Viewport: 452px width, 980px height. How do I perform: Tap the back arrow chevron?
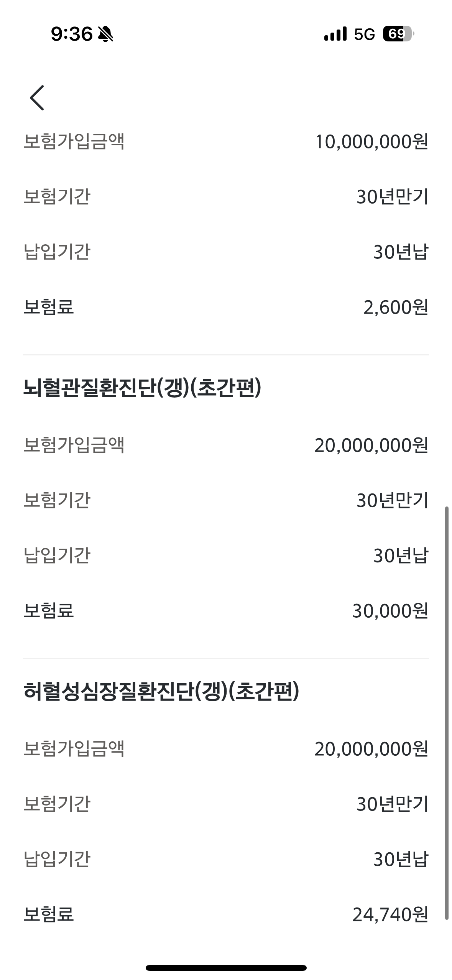(x=37, y=98)
